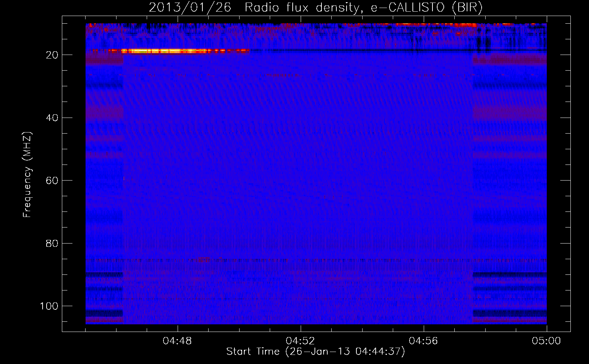Click the 04:48 time tick label
This screenshot has height=364, width=589.
coord(178,341)
